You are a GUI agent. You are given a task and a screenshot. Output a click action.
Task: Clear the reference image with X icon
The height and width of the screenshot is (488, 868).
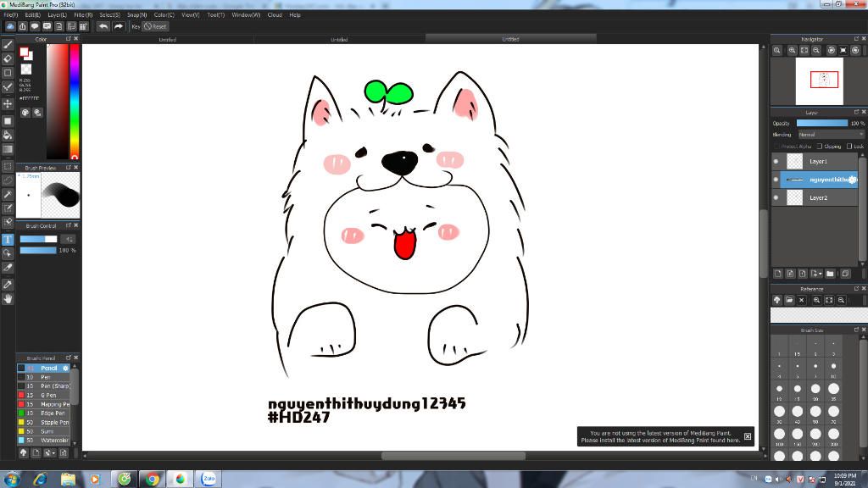[802, 300]
